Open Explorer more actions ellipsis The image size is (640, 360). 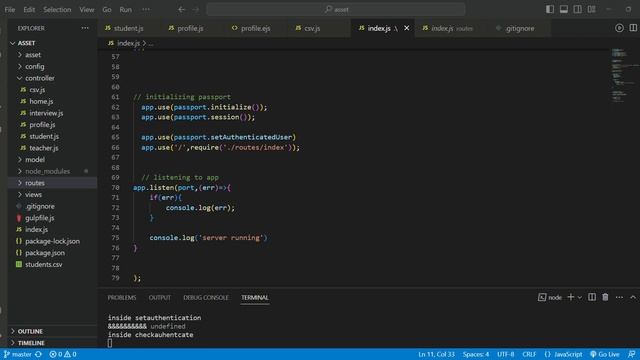[x=85, y=28]
